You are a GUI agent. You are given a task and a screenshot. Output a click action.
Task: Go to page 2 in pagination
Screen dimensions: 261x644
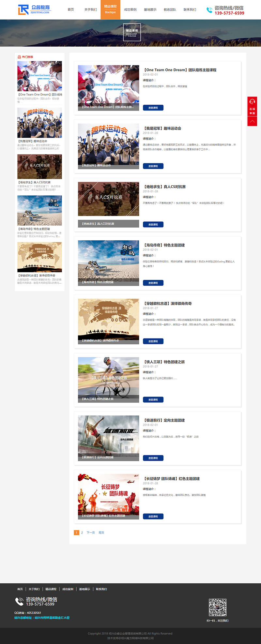(82, 532)
